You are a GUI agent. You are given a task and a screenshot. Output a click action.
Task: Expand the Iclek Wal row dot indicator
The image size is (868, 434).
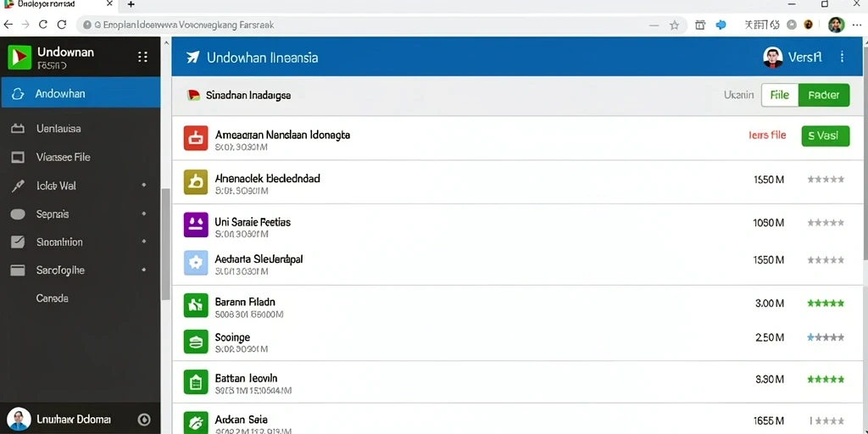click(144, 186)
